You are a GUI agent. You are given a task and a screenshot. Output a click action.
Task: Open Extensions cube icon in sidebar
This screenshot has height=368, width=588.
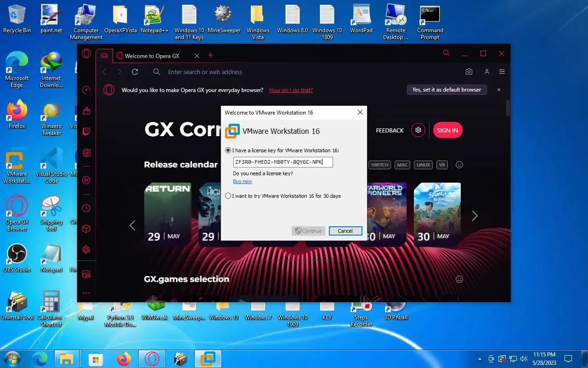point(86,229)
